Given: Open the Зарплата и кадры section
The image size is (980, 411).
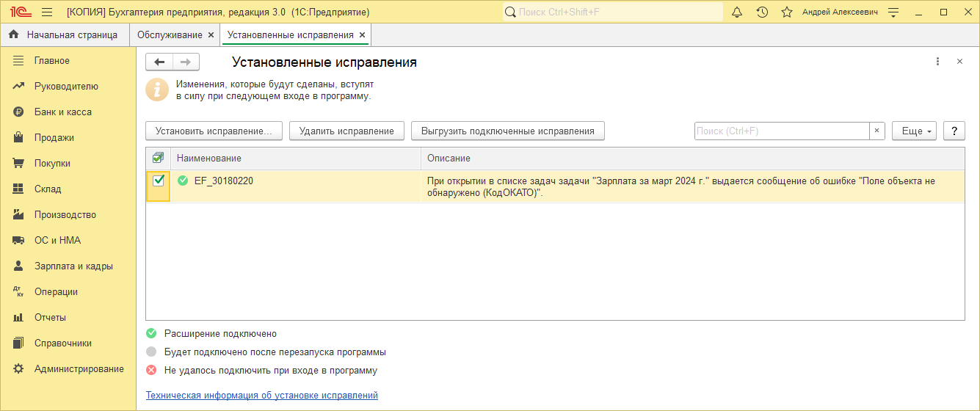Looking at the screenshot, I should point(68,266).
